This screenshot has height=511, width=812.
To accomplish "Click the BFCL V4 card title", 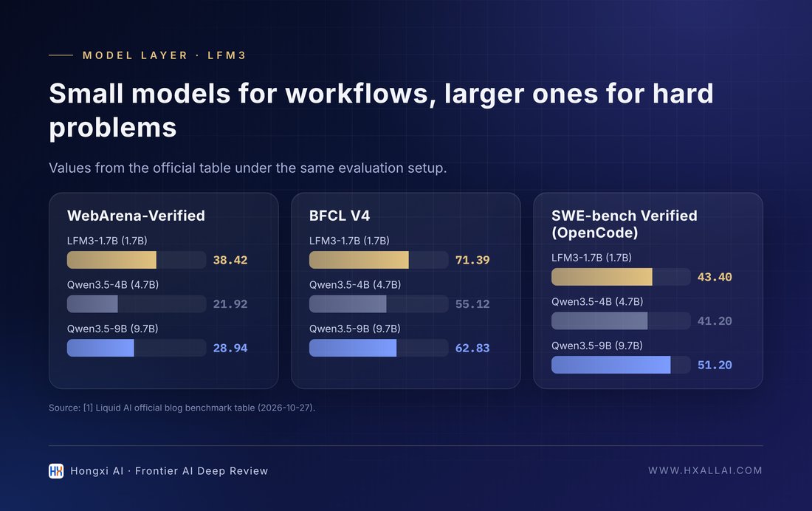I will (340, 216).
